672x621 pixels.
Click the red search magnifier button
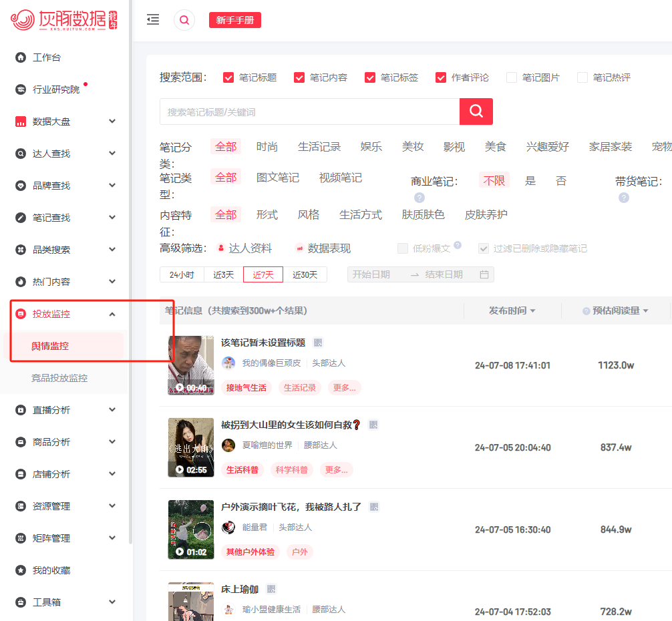(476, 112)
